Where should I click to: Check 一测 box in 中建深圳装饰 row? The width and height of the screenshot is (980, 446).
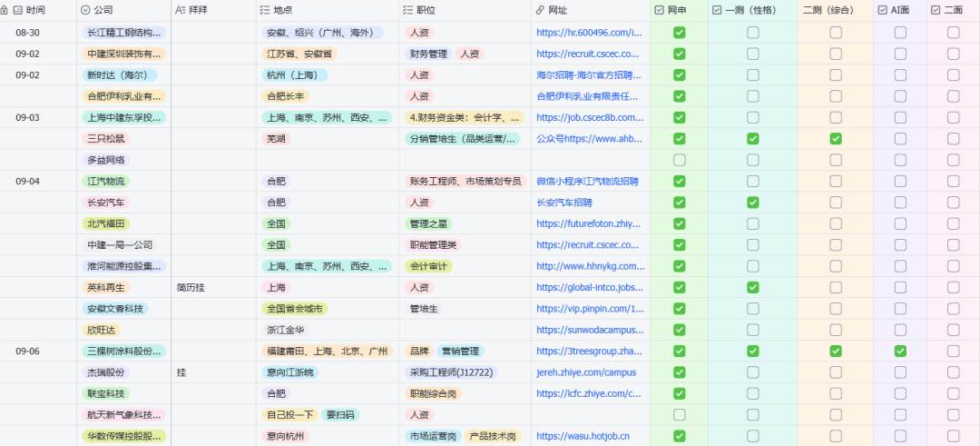point(753,54)
